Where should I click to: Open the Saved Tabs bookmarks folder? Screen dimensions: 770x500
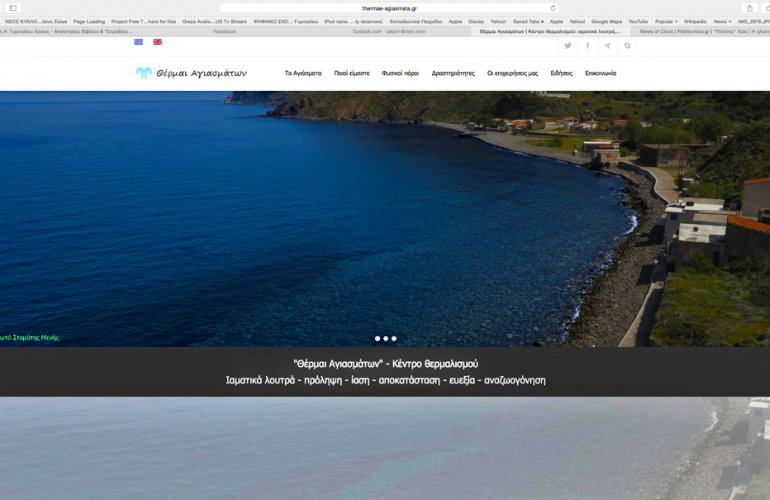[528, 22]
